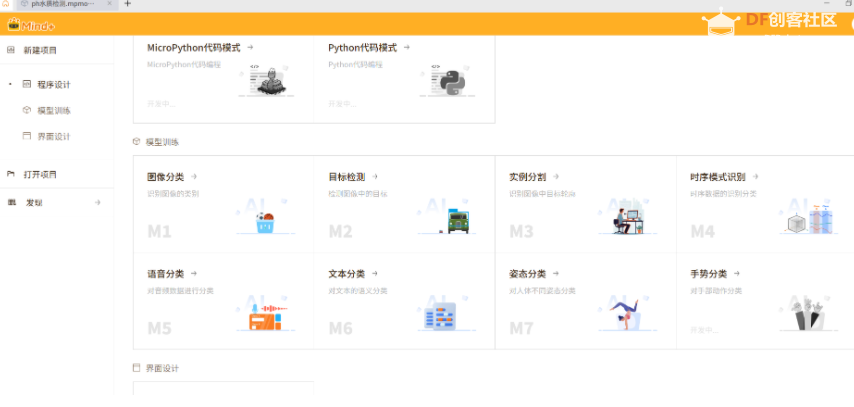The image size is (854, 407).
Task: Click the arrow next to 目标检测
Action: point(375,177)
